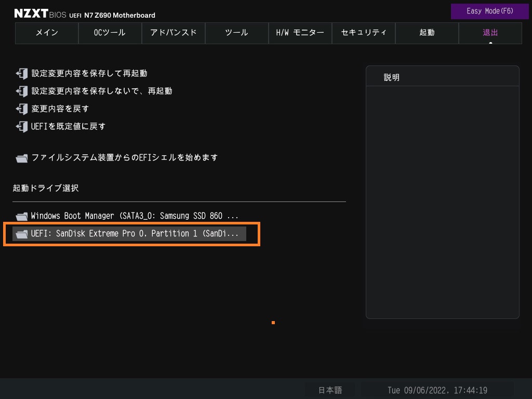Launch ファイルシステム装置からのEFIシェルを始めます

tap(125, 157)
